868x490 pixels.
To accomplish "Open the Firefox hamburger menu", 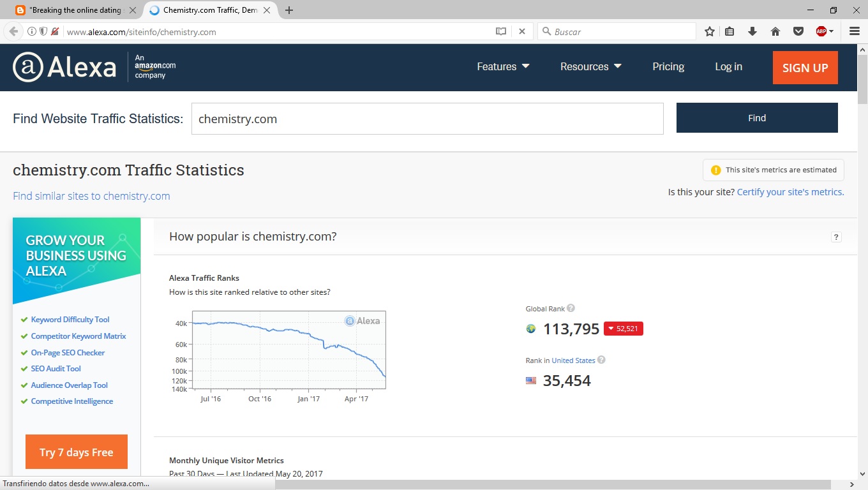I will [x=855, y=31].
